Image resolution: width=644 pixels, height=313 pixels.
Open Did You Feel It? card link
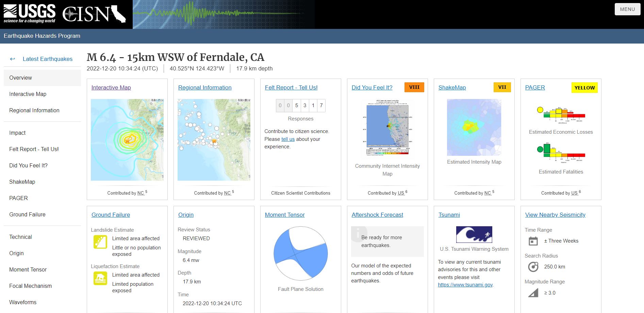tap(372, 87)
